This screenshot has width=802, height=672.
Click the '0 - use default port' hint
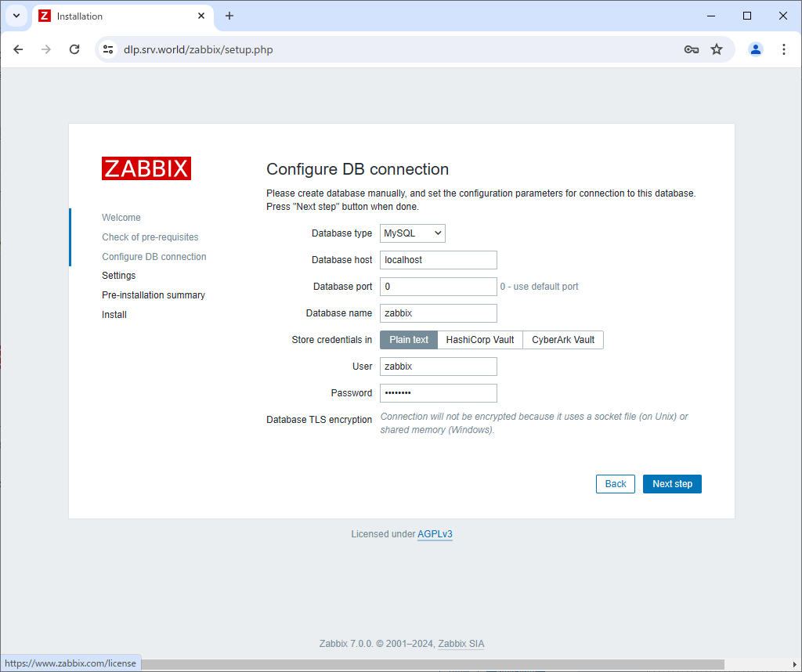(x=539, y=287)
